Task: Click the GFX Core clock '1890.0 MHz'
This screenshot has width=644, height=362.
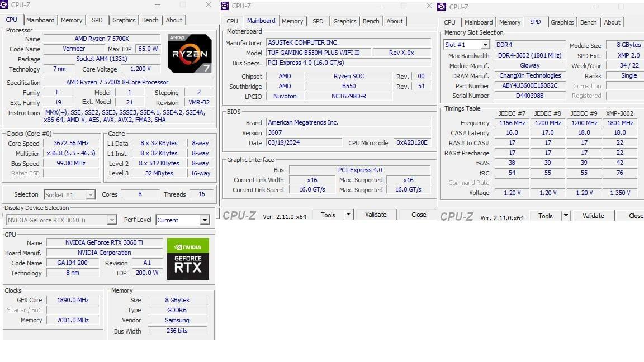Action: tap(73, 300)
